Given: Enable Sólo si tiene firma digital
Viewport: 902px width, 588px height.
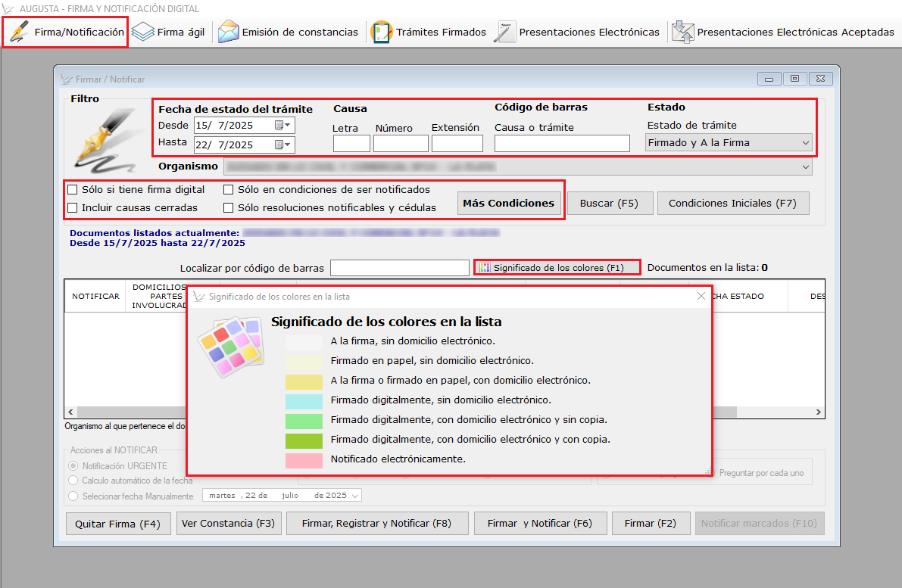Looking at the screenshot, I should click(x=73, y=190).
